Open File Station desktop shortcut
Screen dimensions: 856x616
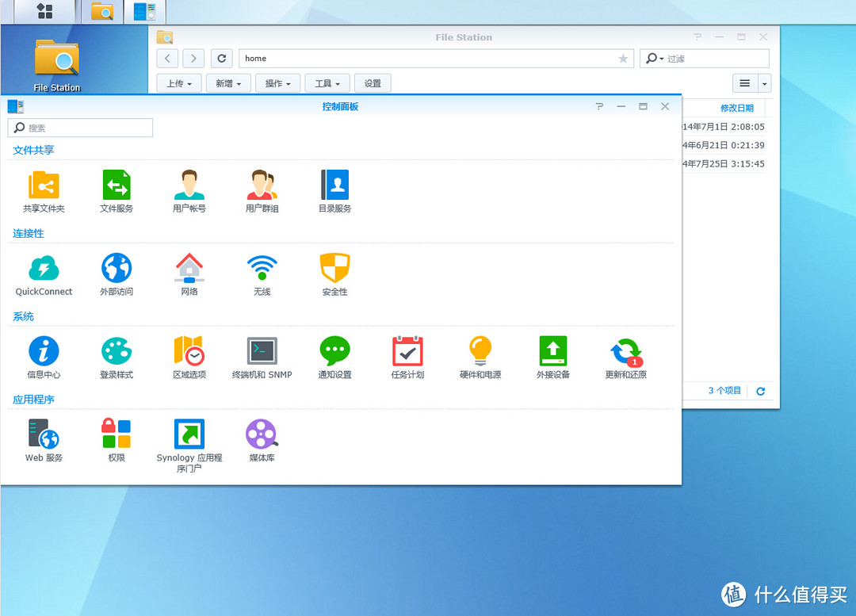click(57, 66)
